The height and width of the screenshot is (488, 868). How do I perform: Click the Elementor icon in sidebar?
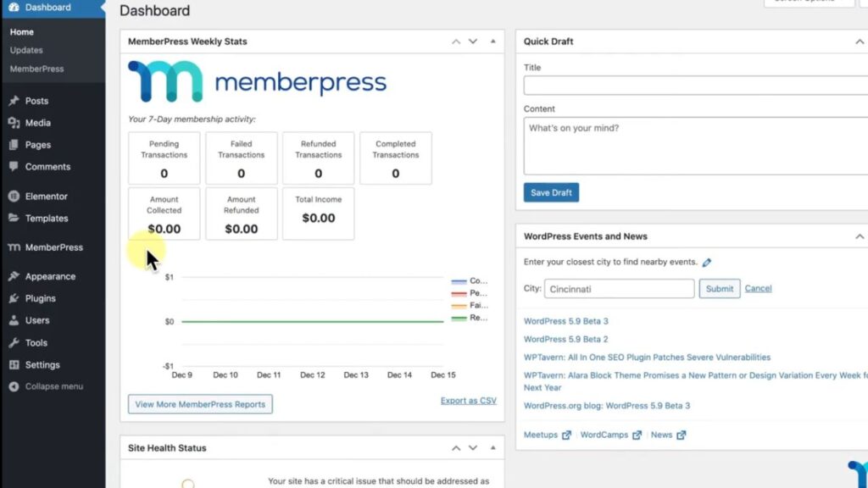pos(14,197)
